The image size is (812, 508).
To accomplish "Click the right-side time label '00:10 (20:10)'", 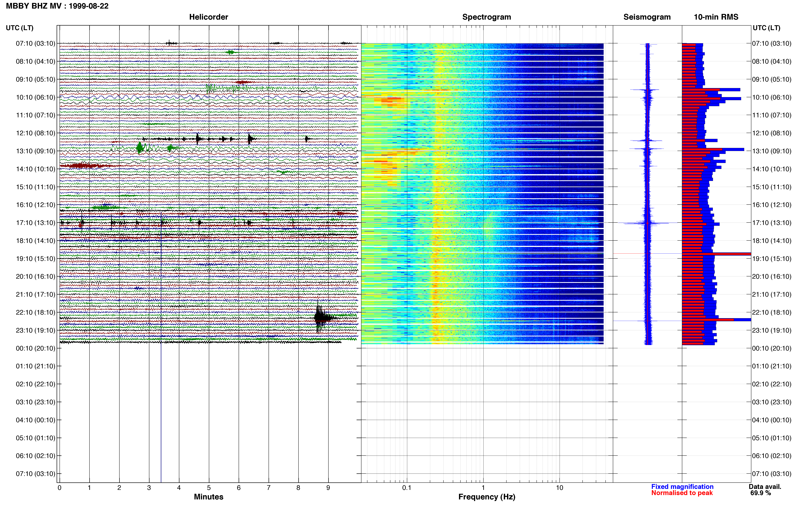I will (772, 348).
